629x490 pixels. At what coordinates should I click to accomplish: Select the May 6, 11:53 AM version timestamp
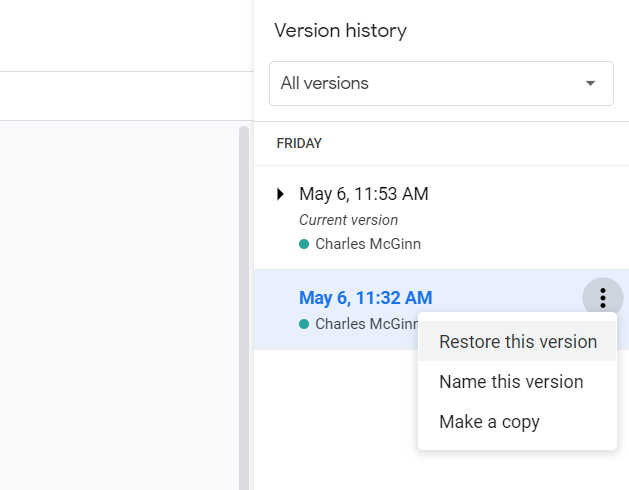363,194
